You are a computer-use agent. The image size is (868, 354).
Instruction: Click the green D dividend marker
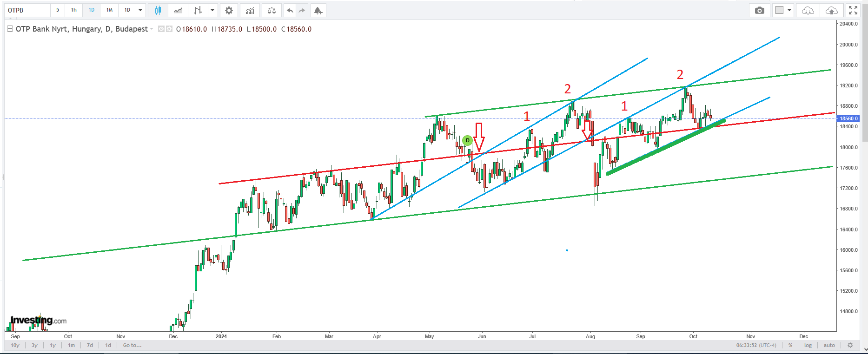(468, 140)
